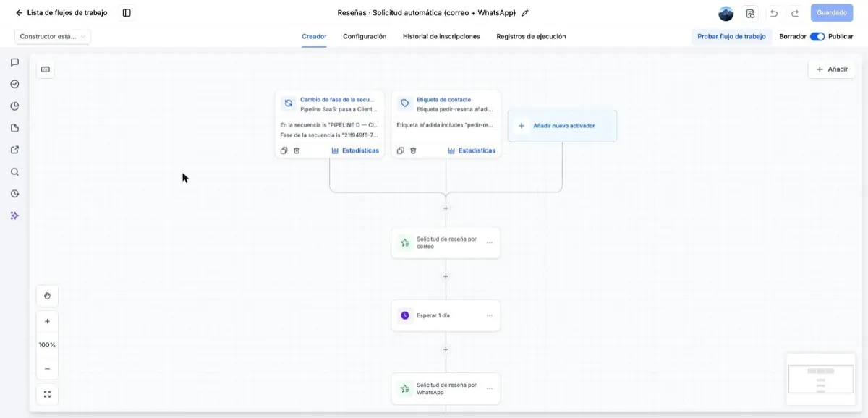
Task: Open the external link icon in the left sidebar
Action: pos(14,150)
